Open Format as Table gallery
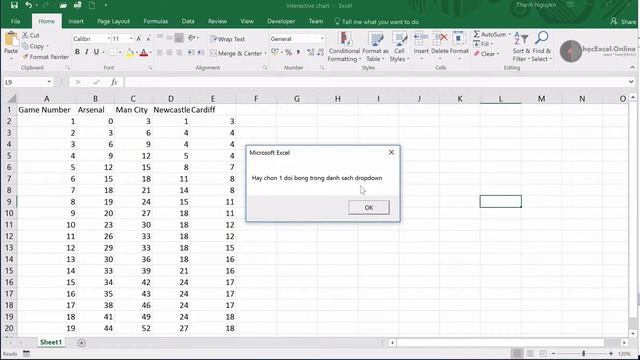 [375, 47]
